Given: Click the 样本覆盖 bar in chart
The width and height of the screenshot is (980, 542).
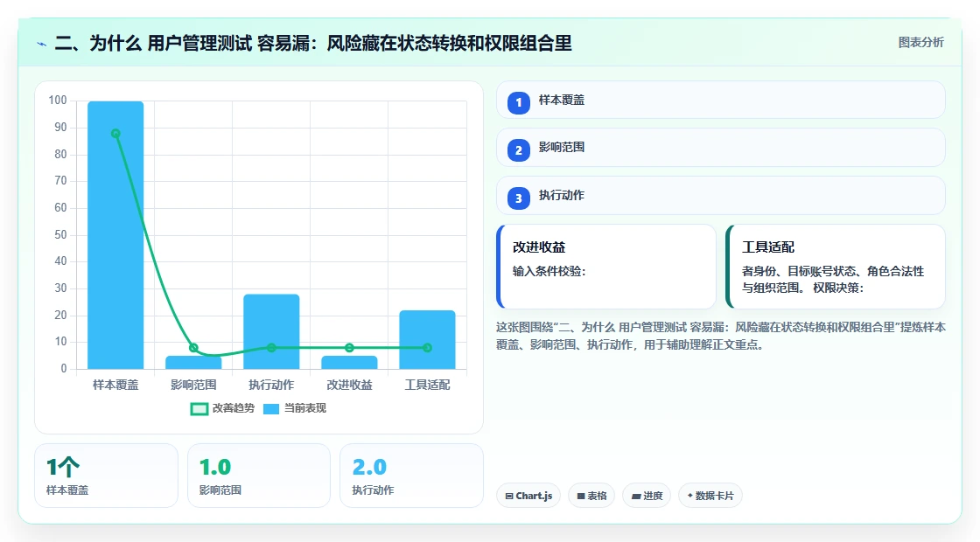Looking at the screenshot, I should [115, 235].
